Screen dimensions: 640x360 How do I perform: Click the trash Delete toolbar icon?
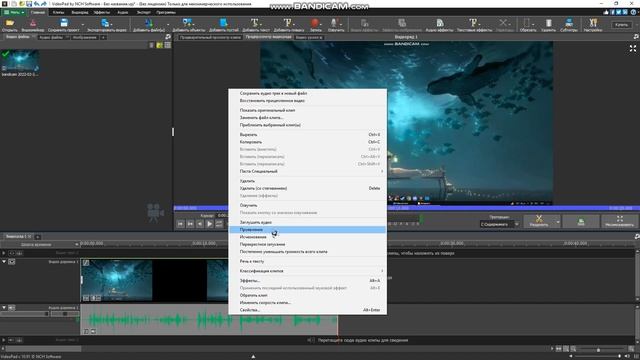click(x=549, y=24)
